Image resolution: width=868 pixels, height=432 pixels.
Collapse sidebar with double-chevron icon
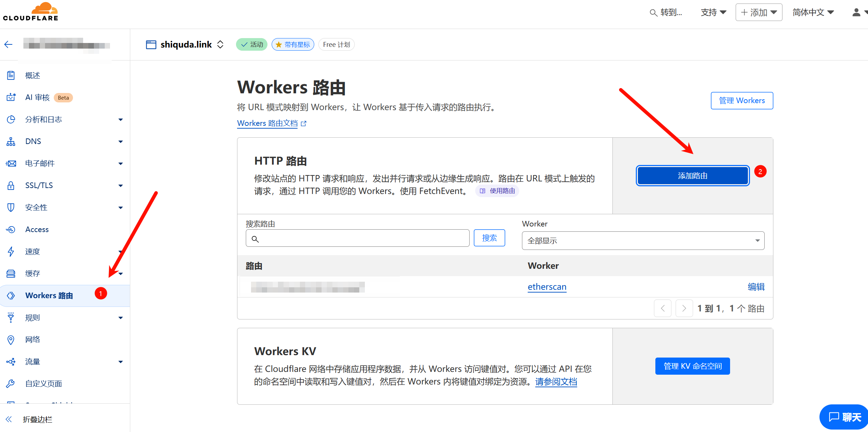[9, 419]
